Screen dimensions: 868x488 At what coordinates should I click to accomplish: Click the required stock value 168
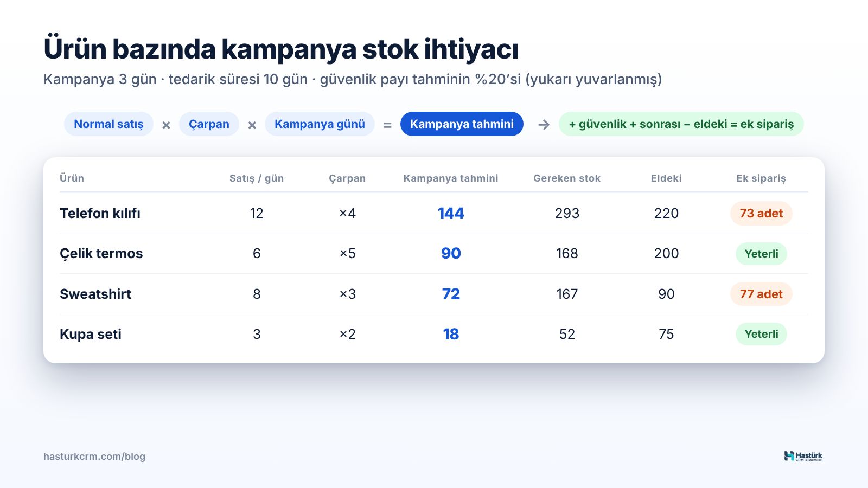coord(567,253)
